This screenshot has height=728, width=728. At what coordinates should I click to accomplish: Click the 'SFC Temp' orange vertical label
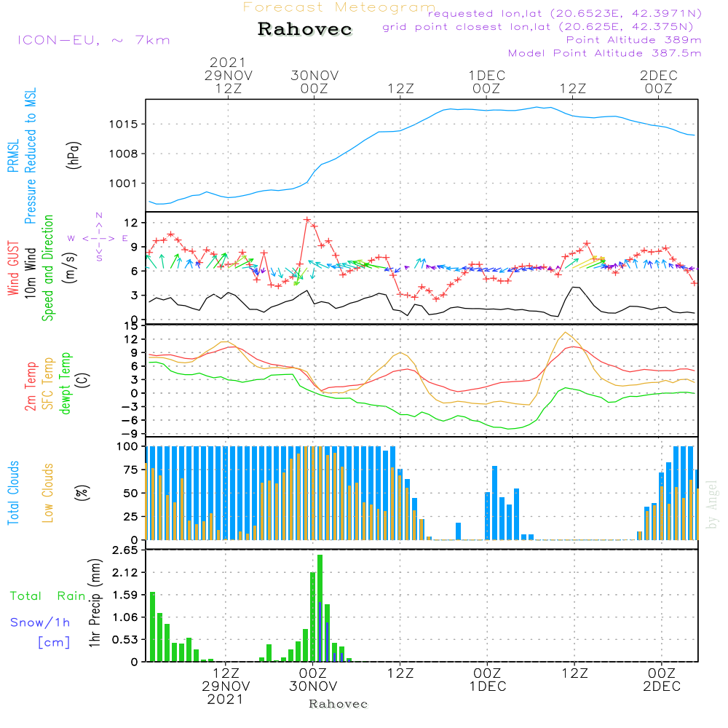pos(48,384)
